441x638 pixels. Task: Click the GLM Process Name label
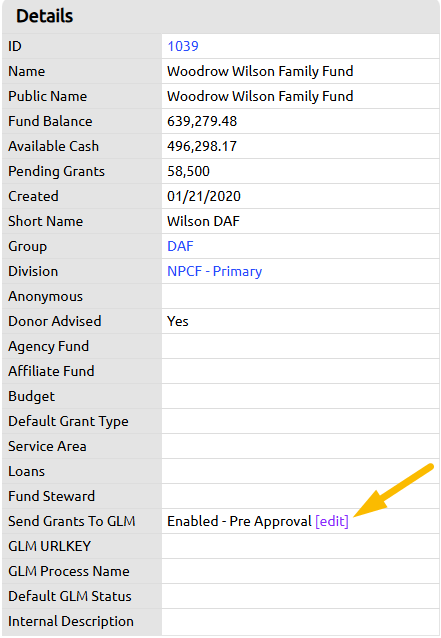69,572
